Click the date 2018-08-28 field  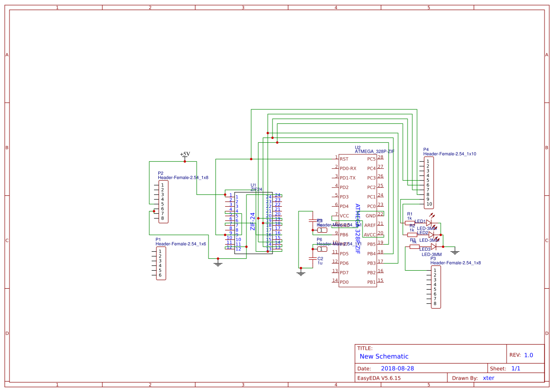pyautogui.click(x=398, y=368)
